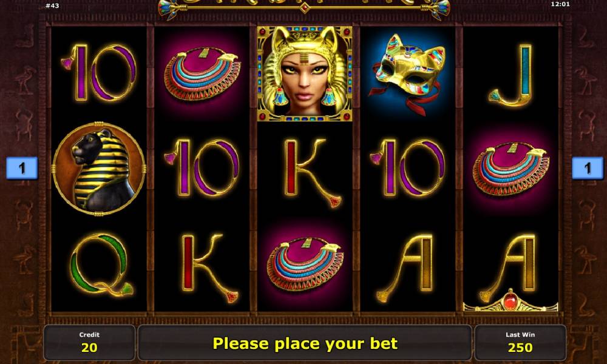Select the jeweled collar on second reel top
This screenshot has height=364, width=607.
(x=202, y=73)
